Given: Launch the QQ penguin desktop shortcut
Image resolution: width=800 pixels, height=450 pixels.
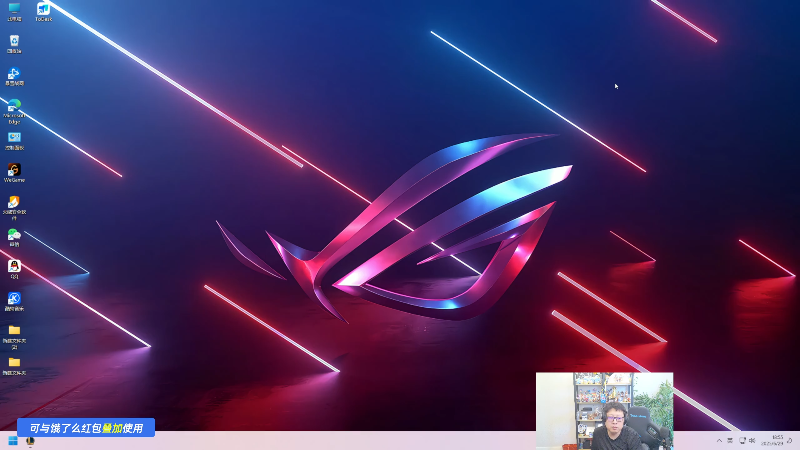Looking at the screenshot, I should (x=14, y=269).
